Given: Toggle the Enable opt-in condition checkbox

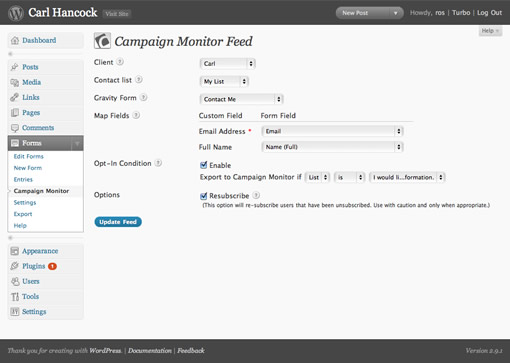Looking at the screenshot, I should point(203,165).
